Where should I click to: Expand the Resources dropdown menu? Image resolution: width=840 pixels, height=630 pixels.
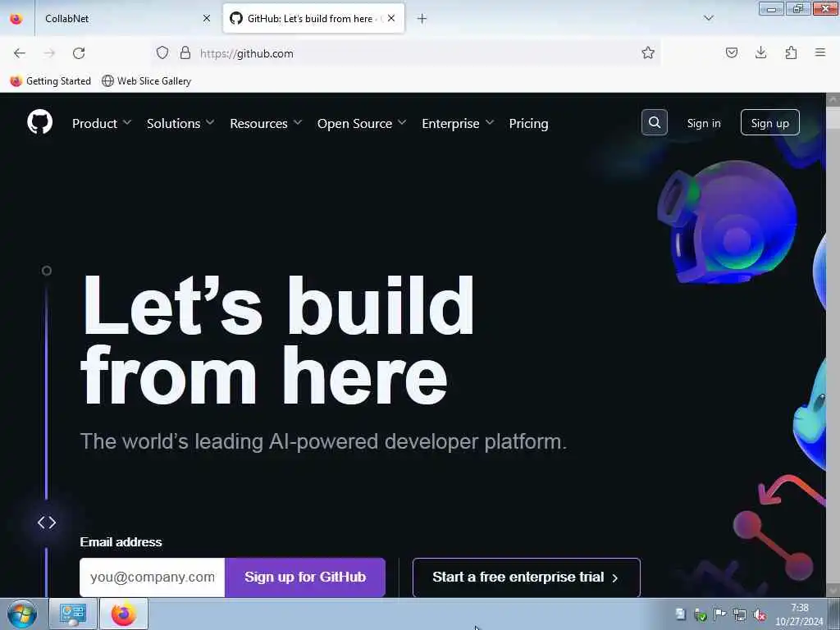click(266, 123)
